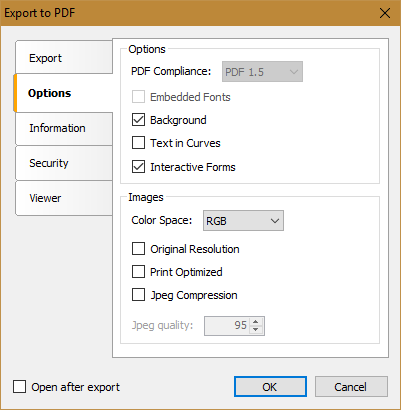Click inside the Jpeg quality field
The image size is (401, 410).
pos(228,326)
